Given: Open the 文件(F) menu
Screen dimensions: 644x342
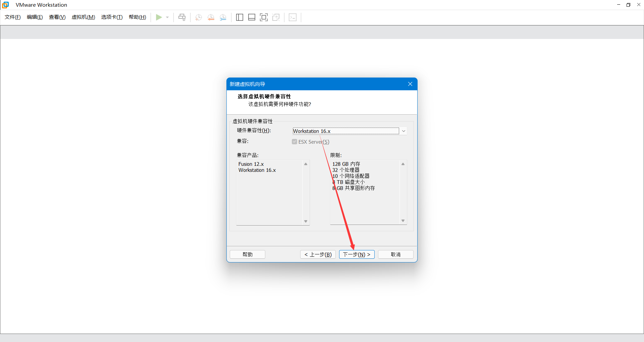Looking at the screenshot, I should click(13, 17).
